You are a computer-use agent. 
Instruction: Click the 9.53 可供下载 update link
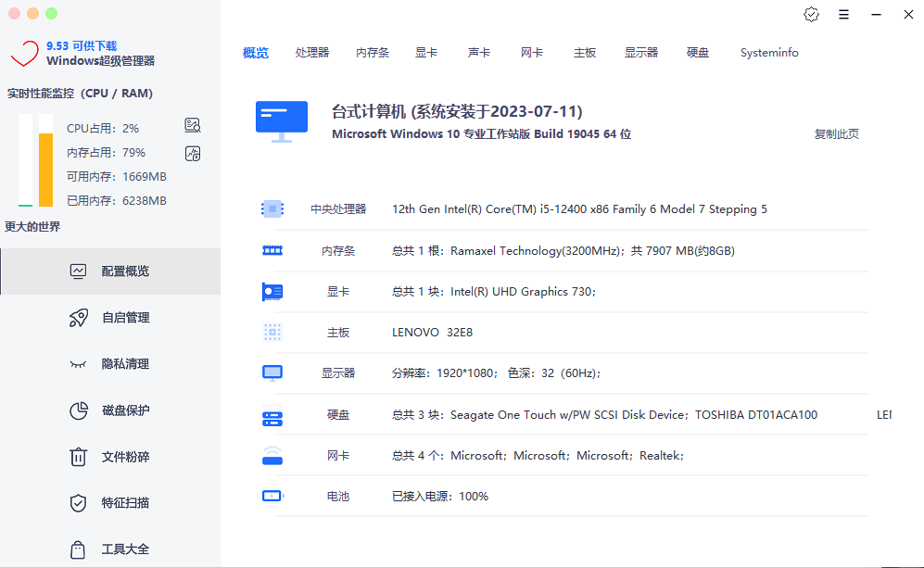click(82, 45)
